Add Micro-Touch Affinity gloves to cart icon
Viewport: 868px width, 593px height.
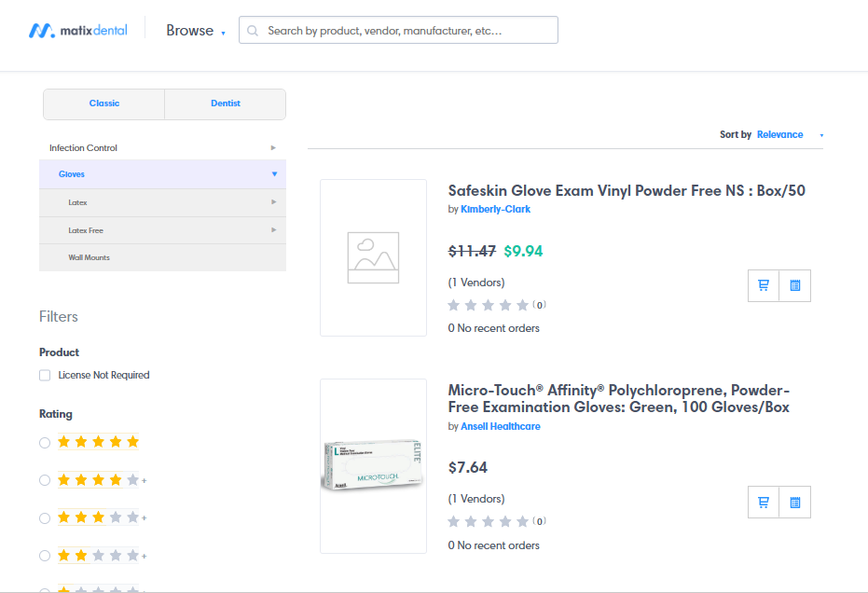[x=764, y=503]
